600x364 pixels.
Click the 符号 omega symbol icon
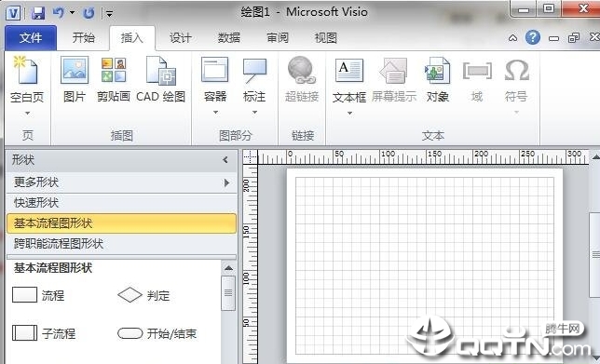[x=516, y=71]
